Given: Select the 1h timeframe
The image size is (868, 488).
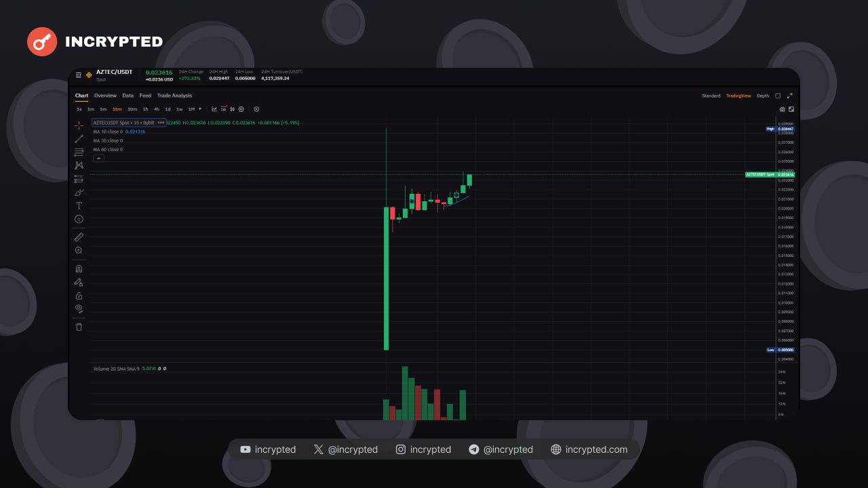Looking at the screenshot, I should pyautogui.click(x=145, y=109).
